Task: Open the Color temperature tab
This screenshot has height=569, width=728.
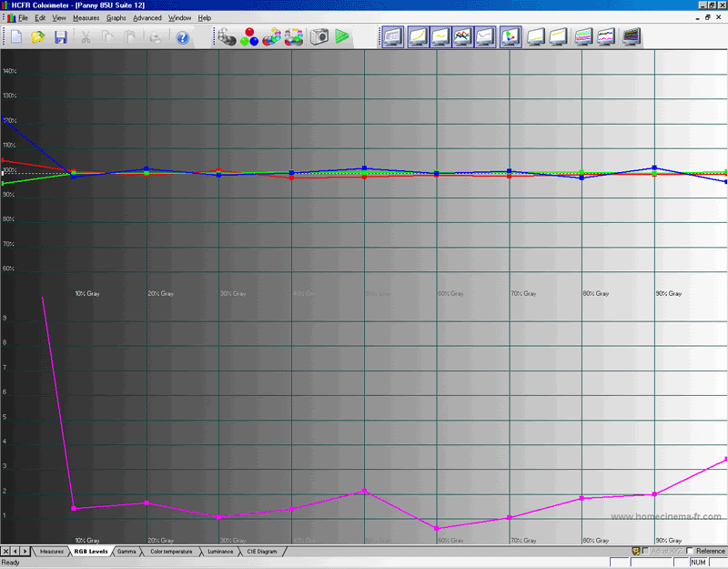Action: [x=171, y=552]
